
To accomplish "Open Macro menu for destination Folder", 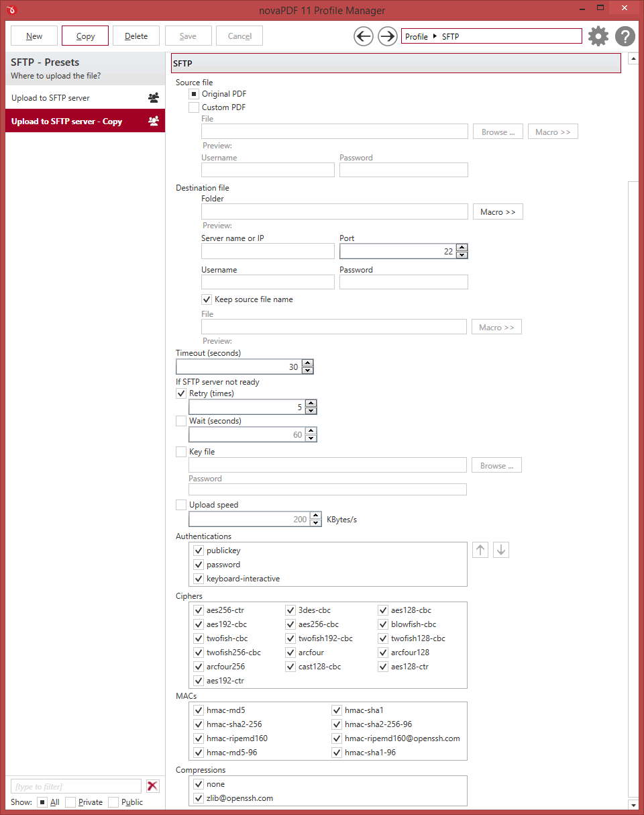I will [498, 212].
